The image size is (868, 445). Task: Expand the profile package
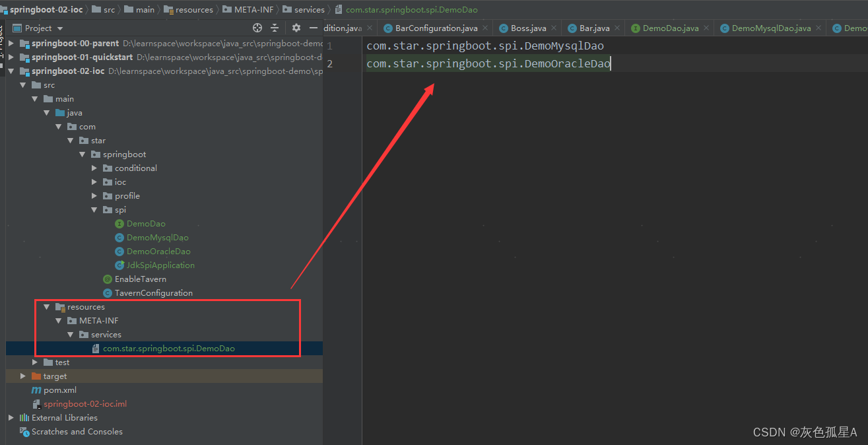click(x=94, y=196)
